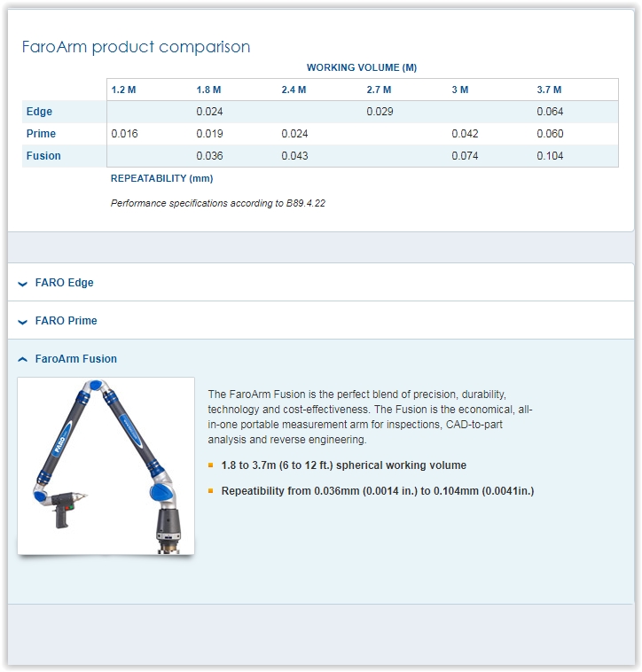Open the FARO Edge accordion heading

[64, 283]
